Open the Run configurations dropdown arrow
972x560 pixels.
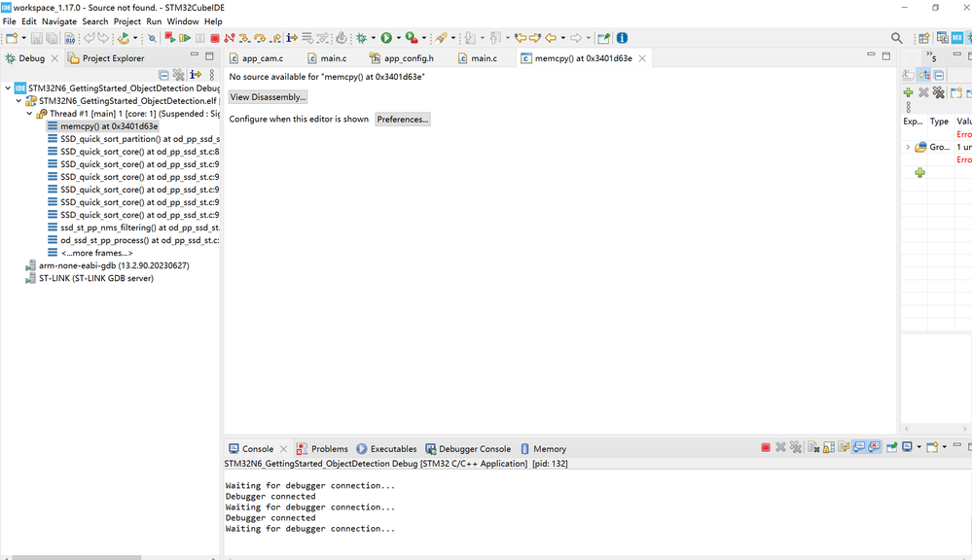[399, 38]
